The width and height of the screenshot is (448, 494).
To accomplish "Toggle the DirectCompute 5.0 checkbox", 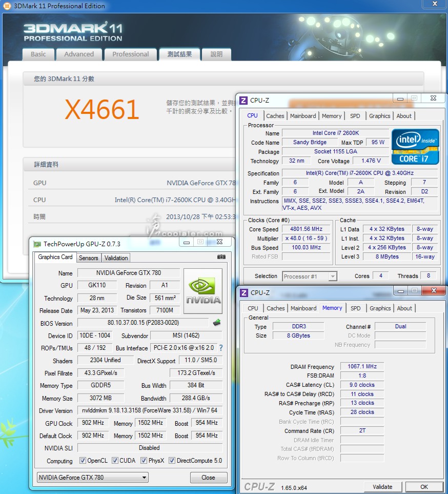I will (x=172, y=460).
